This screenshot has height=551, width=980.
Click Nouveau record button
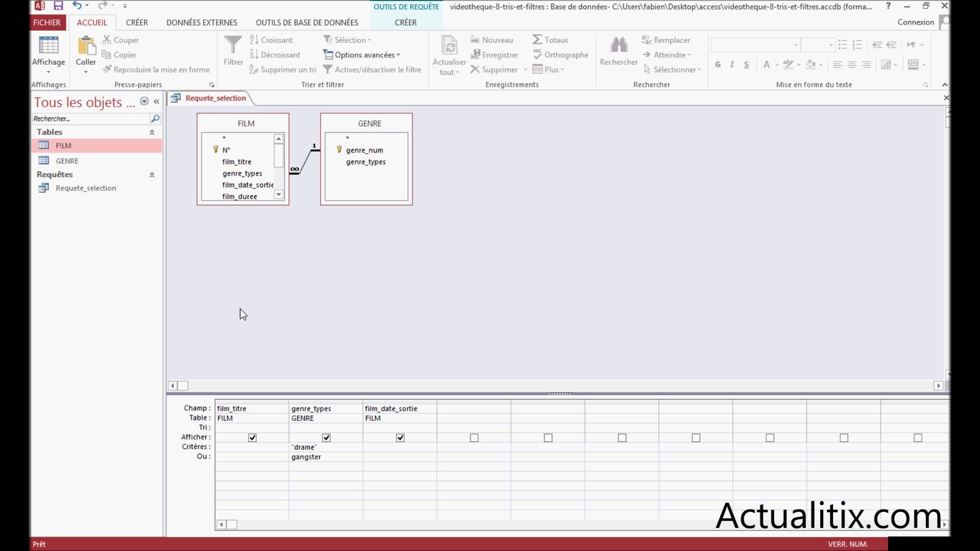click(x=492, y=40)
